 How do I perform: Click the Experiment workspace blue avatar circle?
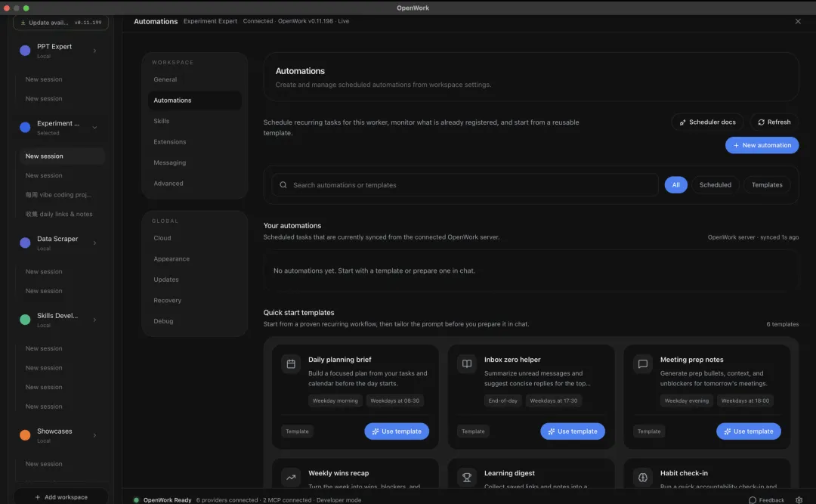25,127
